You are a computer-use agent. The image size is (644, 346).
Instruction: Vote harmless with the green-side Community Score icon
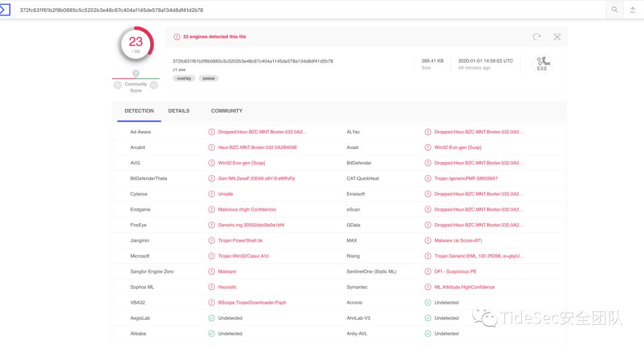tap(154, 85)
